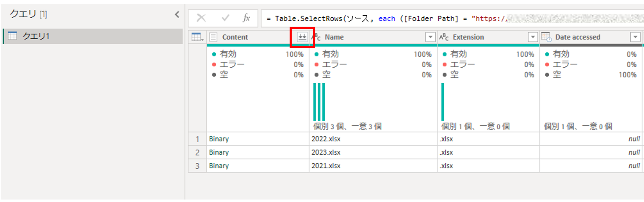Screen dimensions: 644x202
Task: Select row number 3
Action: point(197,165)
